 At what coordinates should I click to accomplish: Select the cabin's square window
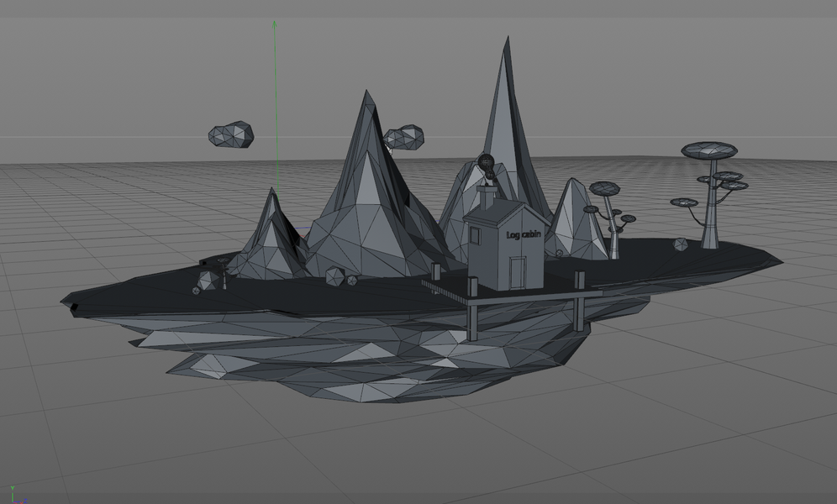(x=475, y=235)
